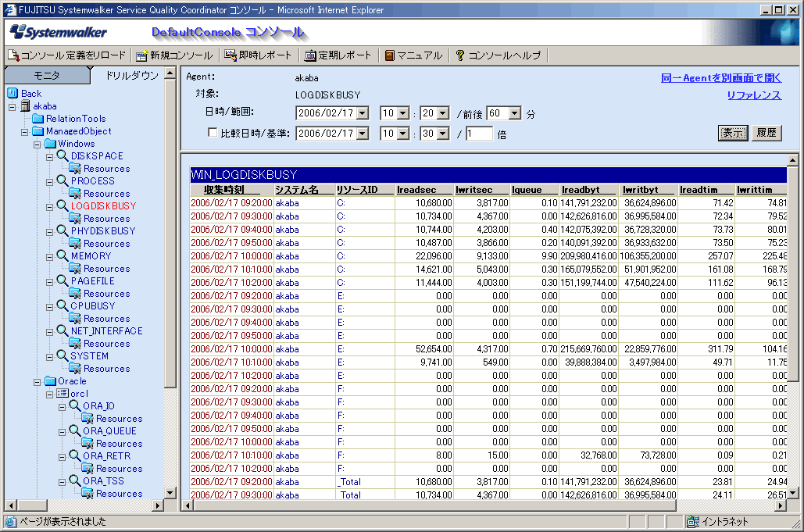
Task: Enable the 比較日時/基準 checkbox
Action: [x=213, y=133]
